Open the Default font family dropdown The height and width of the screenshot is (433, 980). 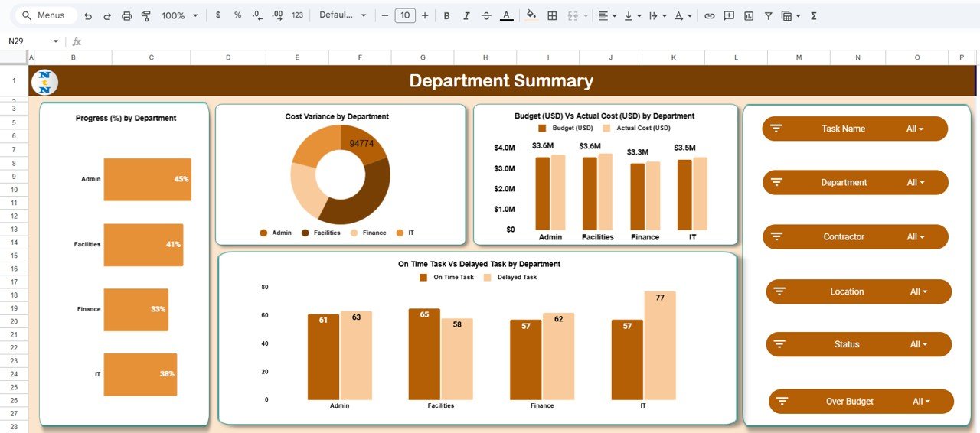[342, 15]
